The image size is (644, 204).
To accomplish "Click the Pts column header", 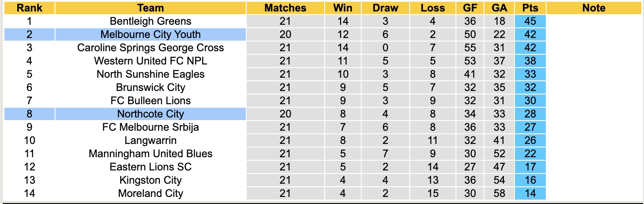I will [530, 8].
